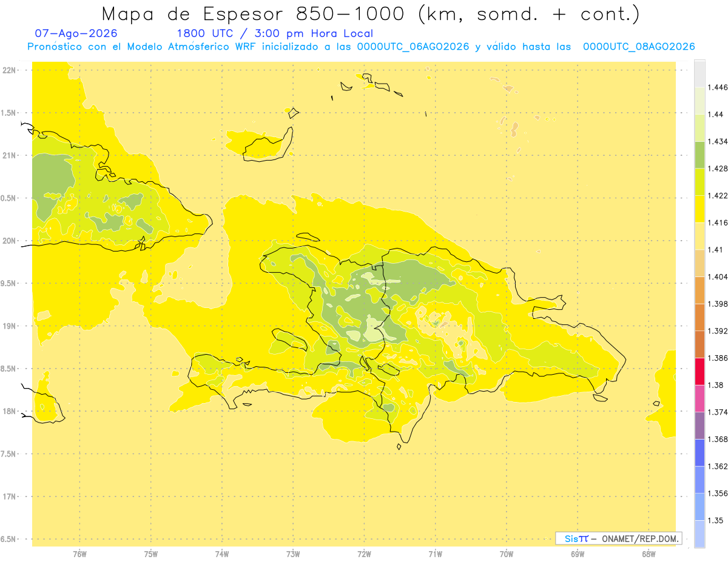Click the longitude label 70W
The height and width of the screenshot is (562, 728).
click(506, 554)
